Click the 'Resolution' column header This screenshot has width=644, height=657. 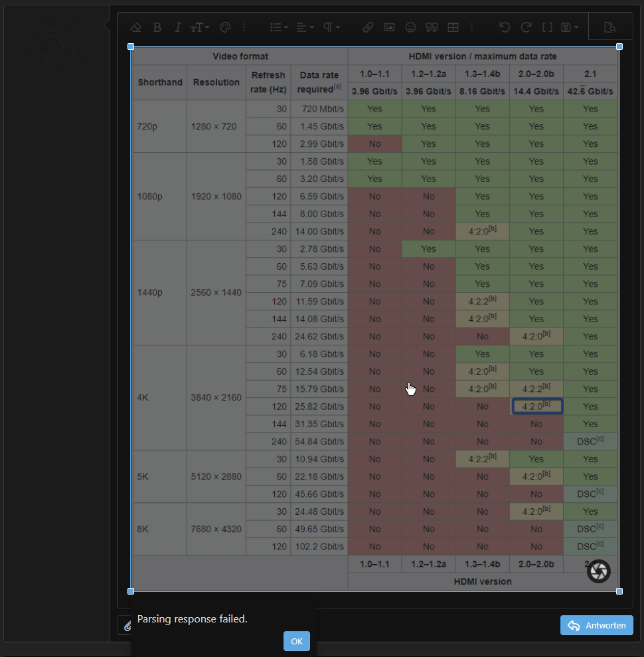click(216, 82)
